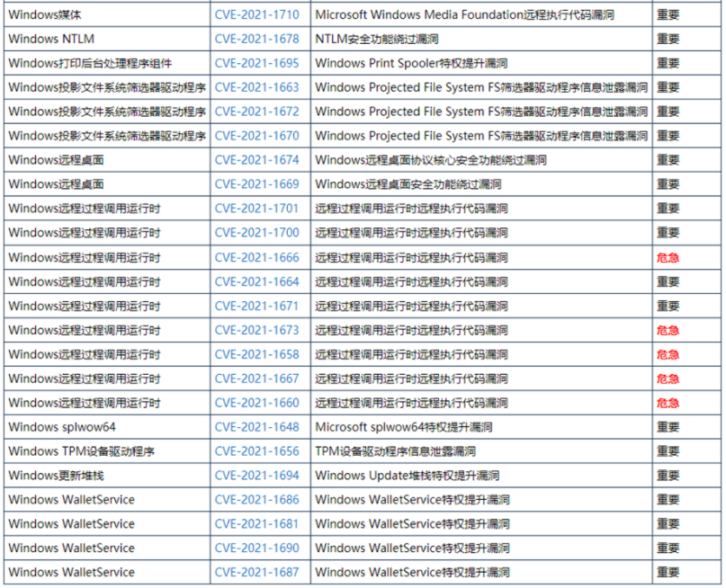Open the CVE-2021-1687 link

(x=257, y=573)
